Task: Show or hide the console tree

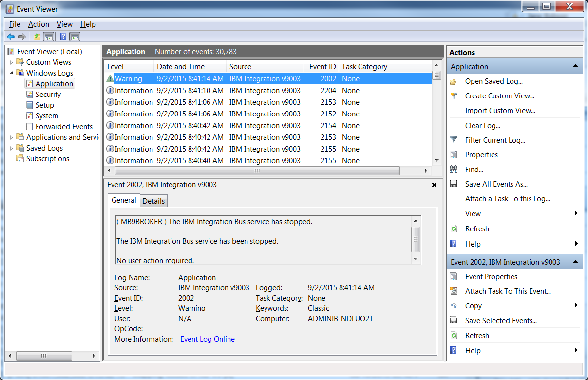Action: (x=49, y=37)
